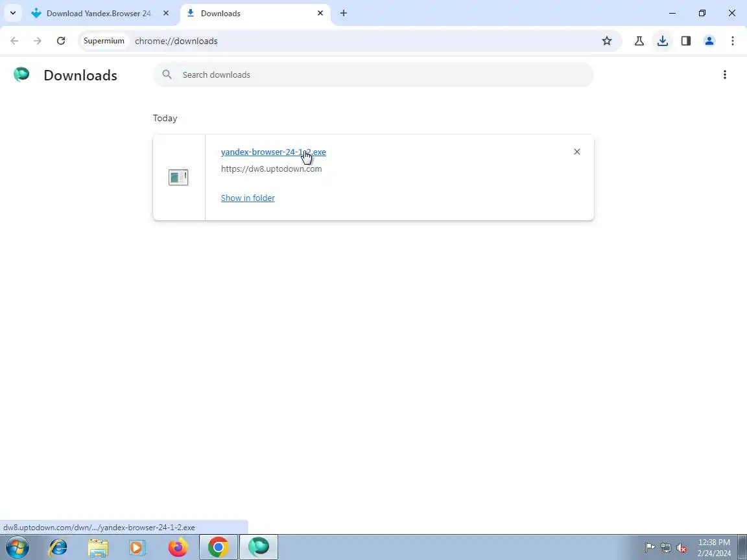The height and width of the screenshot is (560, 747).
Task: Open the clock showing 12:38 PM
Action: [714, 548]
